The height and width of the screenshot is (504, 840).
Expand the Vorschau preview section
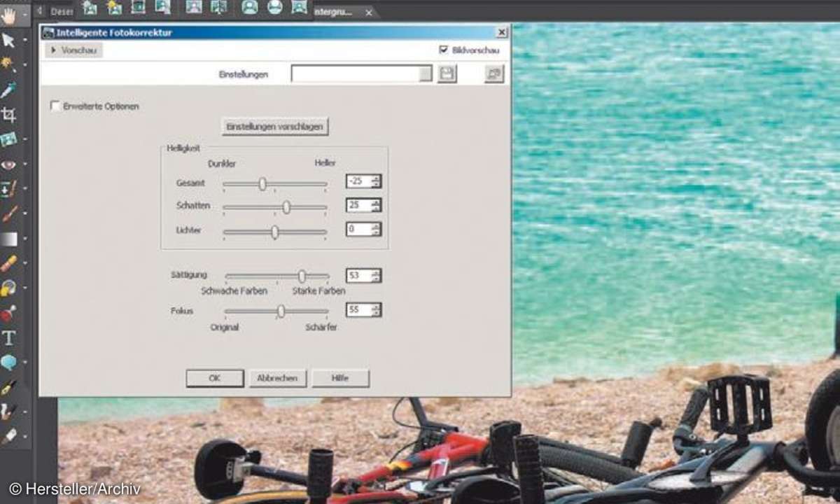(x=74, y=50)
